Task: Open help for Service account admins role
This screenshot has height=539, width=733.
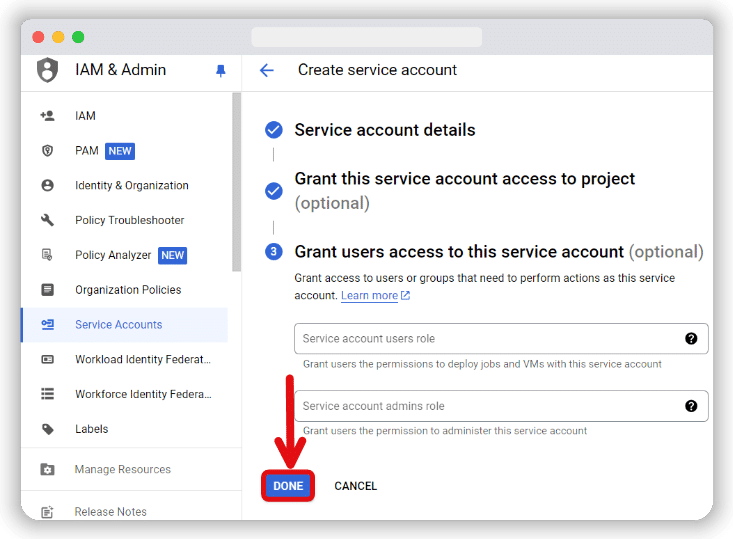Action: pos(691,406)
